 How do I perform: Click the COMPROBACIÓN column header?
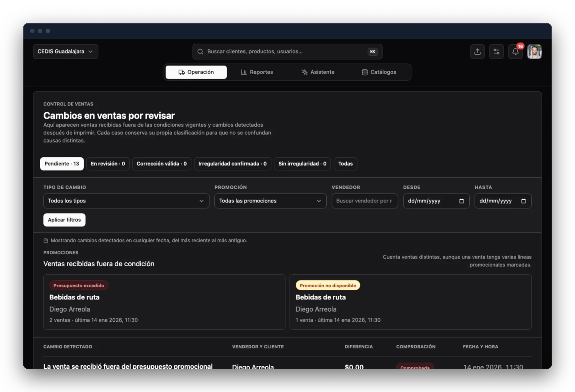pos(416,347)
